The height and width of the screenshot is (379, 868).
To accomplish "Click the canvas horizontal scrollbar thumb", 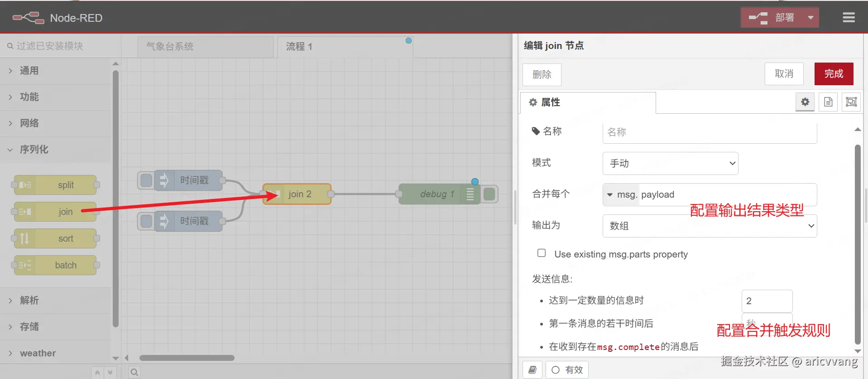I will tap(187, 358).
